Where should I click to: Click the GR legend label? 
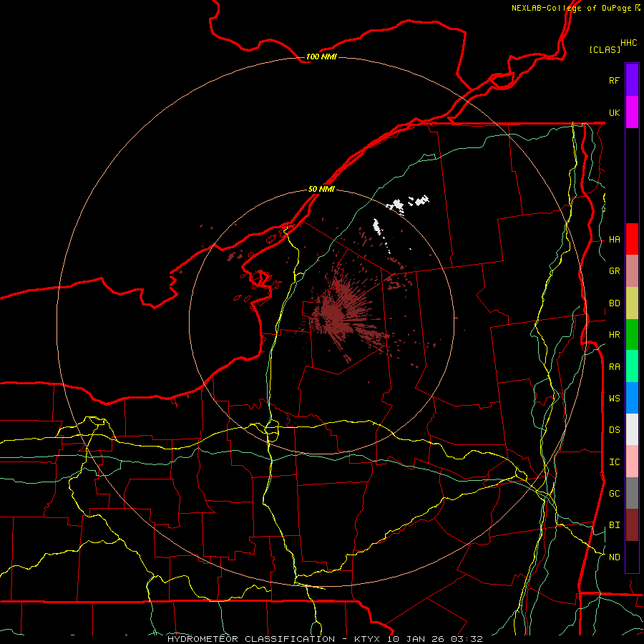[615, 271]
